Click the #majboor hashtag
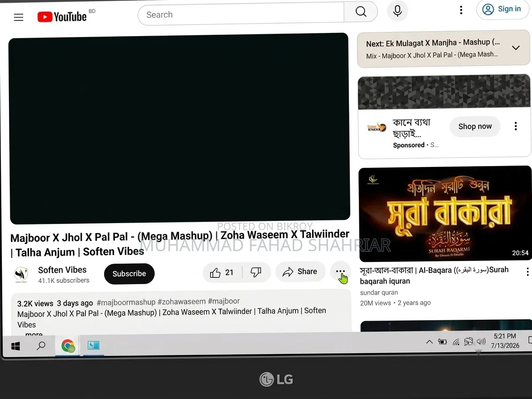The image size is (532, 399). tap(223, 301)
